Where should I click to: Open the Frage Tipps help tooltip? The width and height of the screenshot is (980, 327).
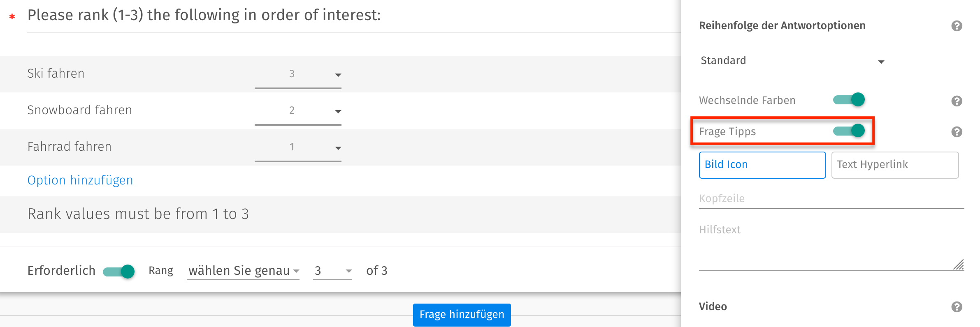point(957,132)
